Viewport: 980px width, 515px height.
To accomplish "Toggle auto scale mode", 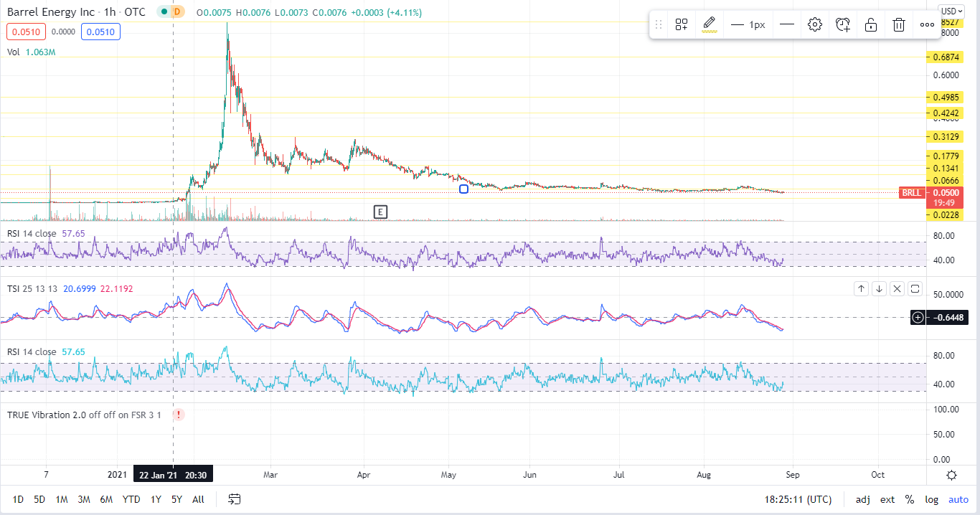I will pyautogui.click(x=958, y=500).
